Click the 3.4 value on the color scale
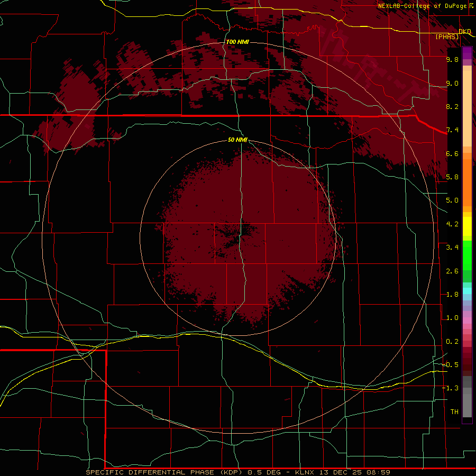This screenshot has width=476, height=476. (x=452, y=248)
